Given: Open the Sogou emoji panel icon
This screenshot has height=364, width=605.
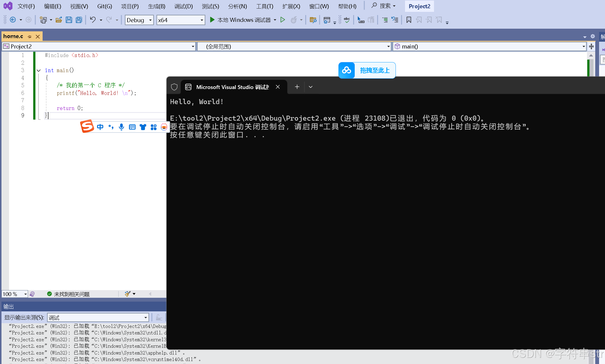Looking at the screenshot, I should [164, 127].
